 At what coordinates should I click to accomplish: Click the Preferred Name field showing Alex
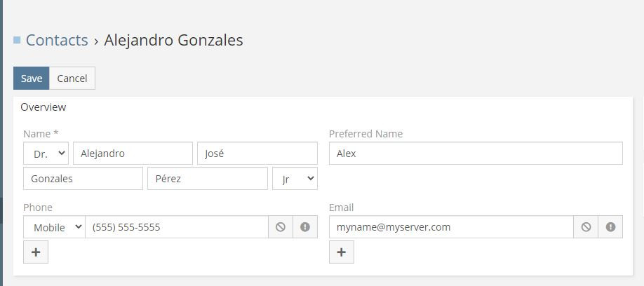point(476,154)
